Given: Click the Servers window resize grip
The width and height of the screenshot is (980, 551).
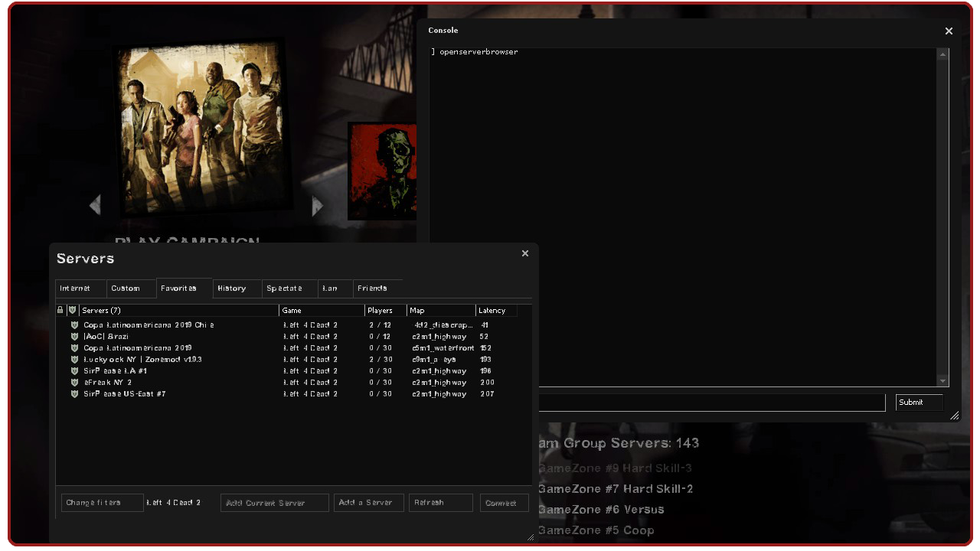Looking at the screenshot, I should [x=531, y=537].
